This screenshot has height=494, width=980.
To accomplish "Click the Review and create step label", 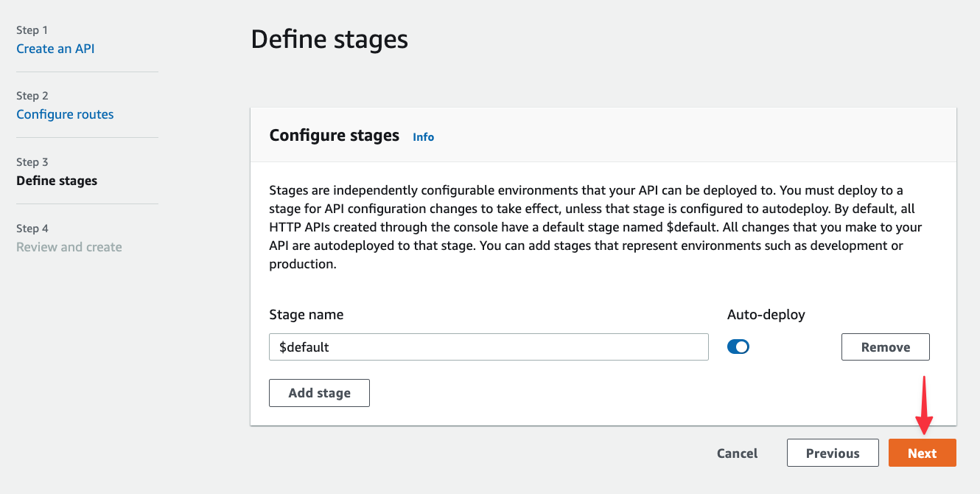I will pos(69,247).
